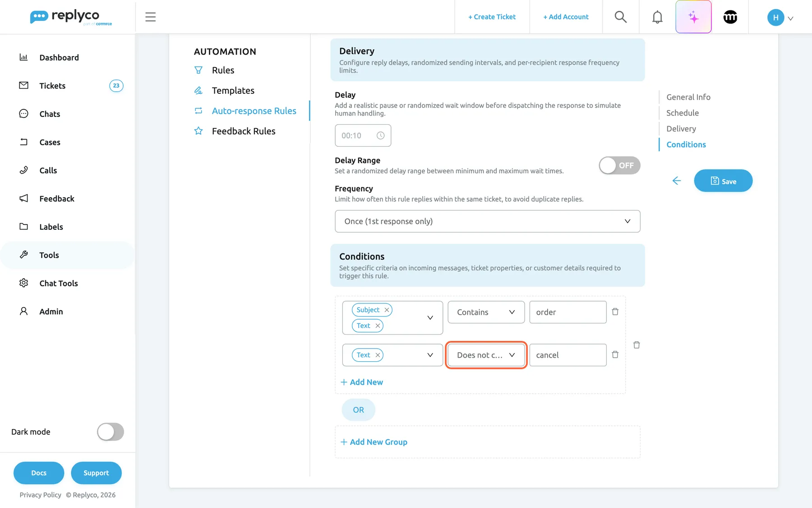Open Feedback Rules section
The height and width of the screenshot is (508, 812).
click(x=244, y=131)
